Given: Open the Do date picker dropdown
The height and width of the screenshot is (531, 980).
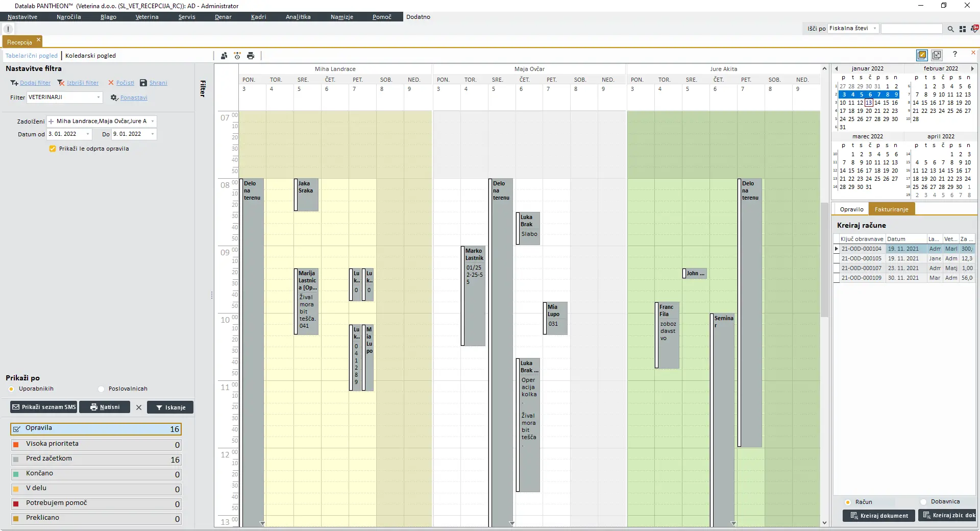Looking at the screenshot, I should click(153, 134).
